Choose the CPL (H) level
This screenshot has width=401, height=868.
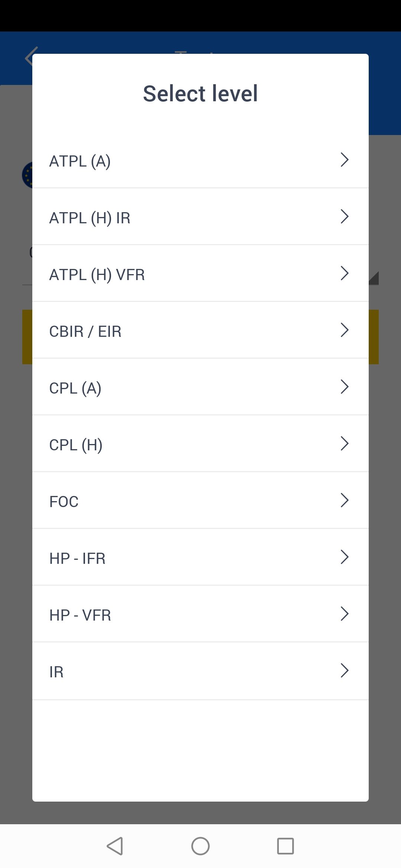pyautogui.click(x=76, y=445)
